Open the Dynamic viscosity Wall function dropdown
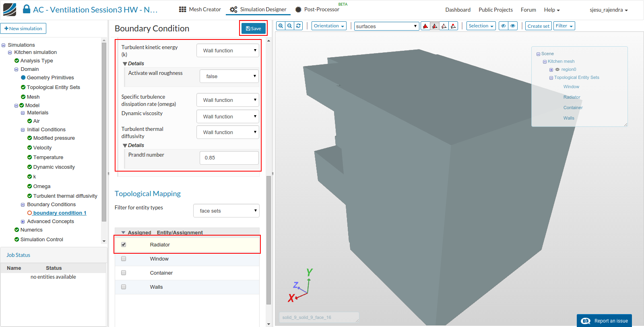Viewport: 644px width, 327px height. [x=228, y=116]
